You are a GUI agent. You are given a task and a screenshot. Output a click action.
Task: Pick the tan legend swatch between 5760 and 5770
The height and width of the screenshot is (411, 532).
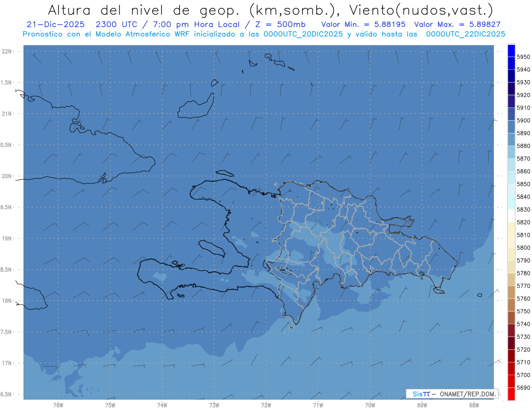tap(511, 292)
